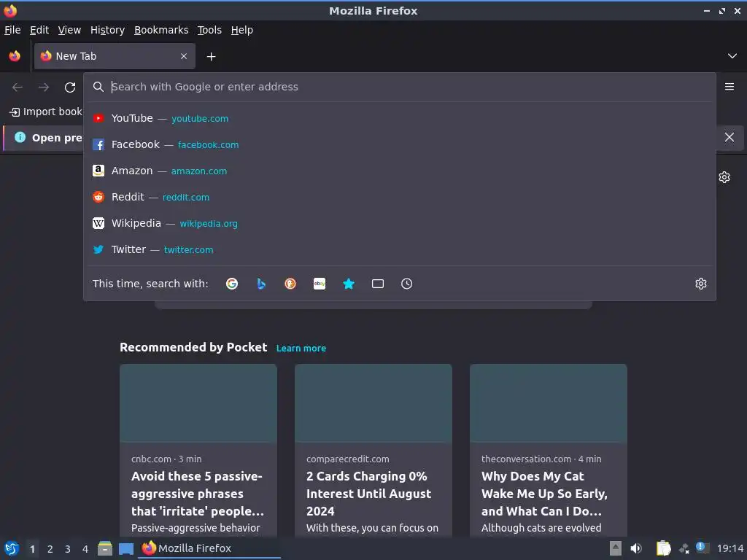Open the File menu
The image size is (747, 560).
[x=12, y=30]
